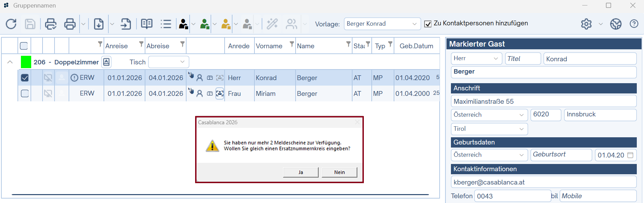Click the filter icon in the Name column
Viewport: 644px width, 203px height.
coord(348,44)
